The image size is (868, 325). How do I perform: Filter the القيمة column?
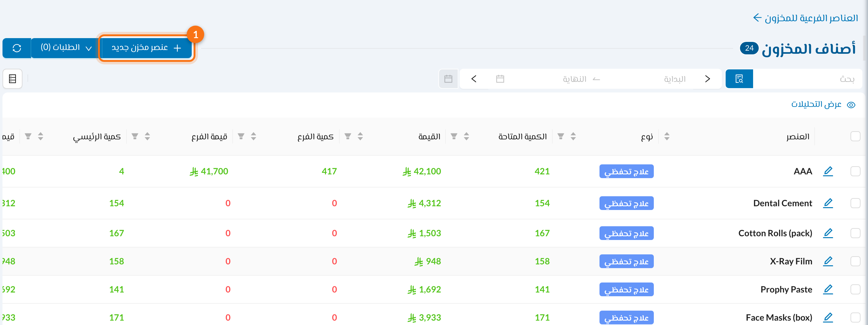pyautogui.click(x=454, y=136)
